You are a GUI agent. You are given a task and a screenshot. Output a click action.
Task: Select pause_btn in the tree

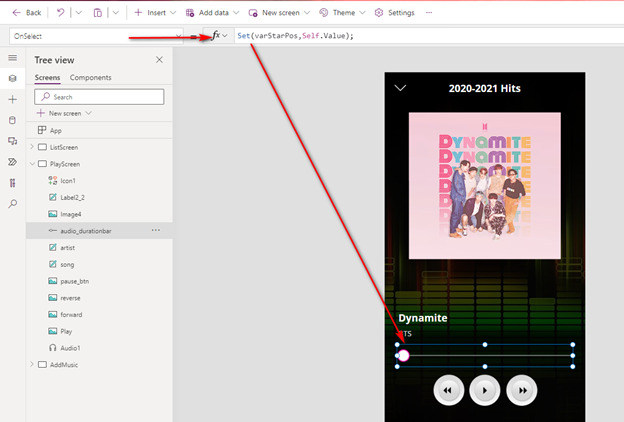74,281
